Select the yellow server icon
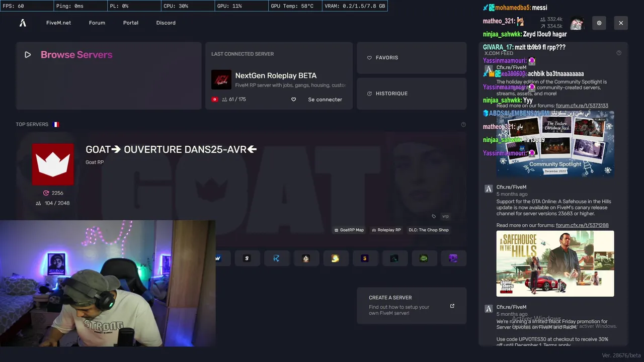The width and height of the screenshot is (644, 362). pos(335,258)
